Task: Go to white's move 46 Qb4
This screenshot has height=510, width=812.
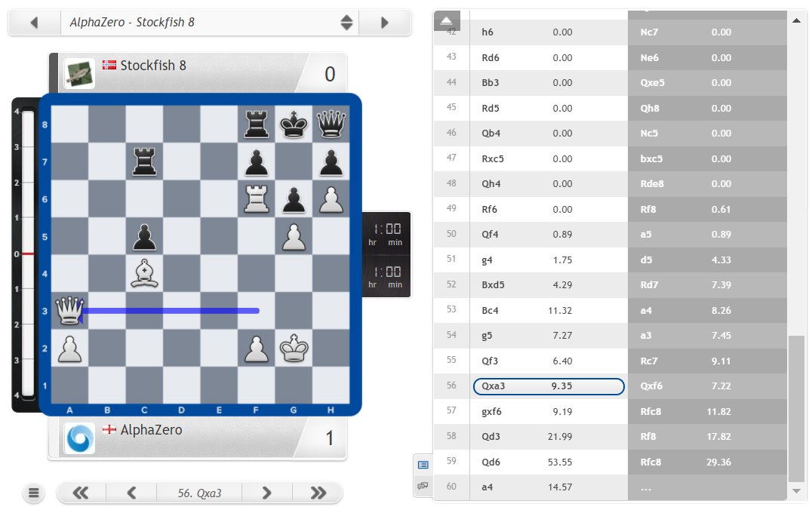Action: (549, 133)
